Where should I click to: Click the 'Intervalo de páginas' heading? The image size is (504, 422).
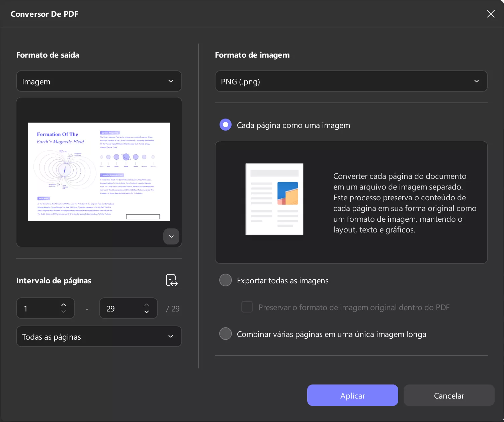pyautogui.click(x=54, y=281)
